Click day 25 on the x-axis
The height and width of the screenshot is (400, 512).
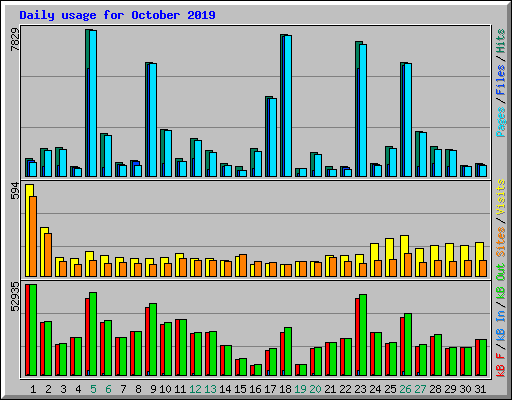[390, 389]
